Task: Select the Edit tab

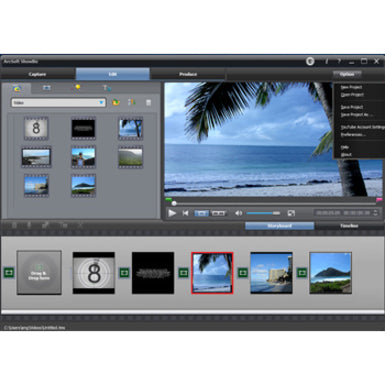Action: click(113, 74)
